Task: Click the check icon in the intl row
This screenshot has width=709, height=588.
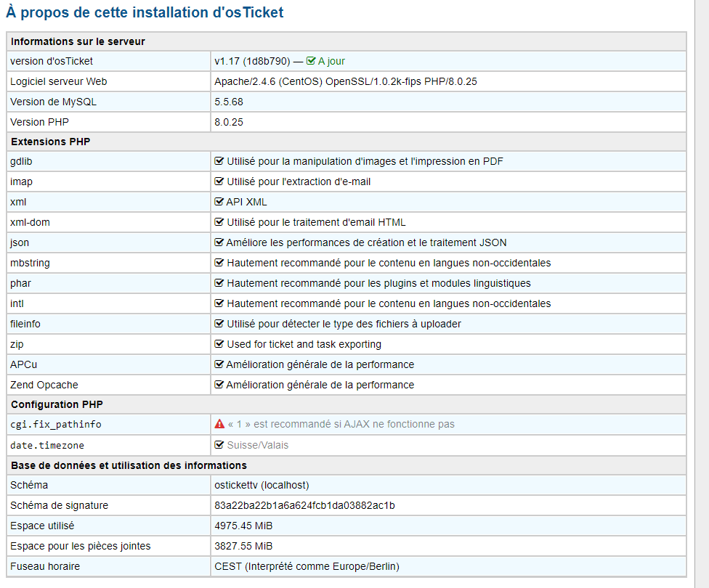Action: click(x=219, y=303)
